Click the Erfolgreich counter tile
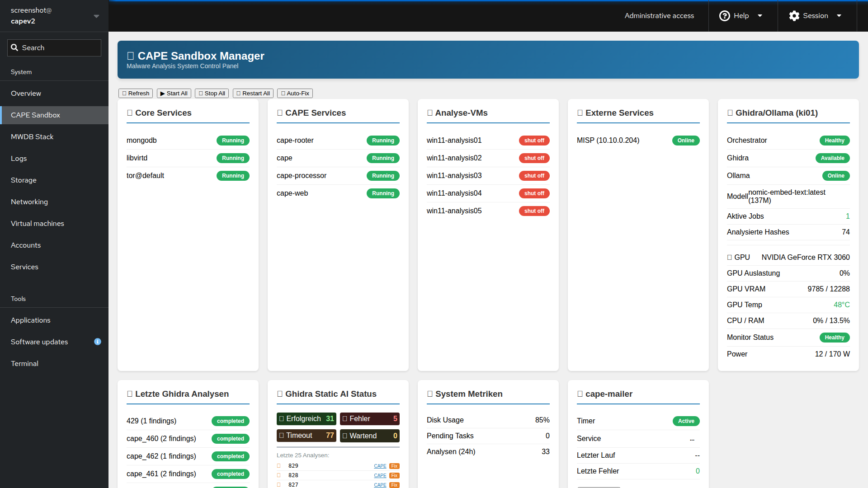 (x=306, y=419)
